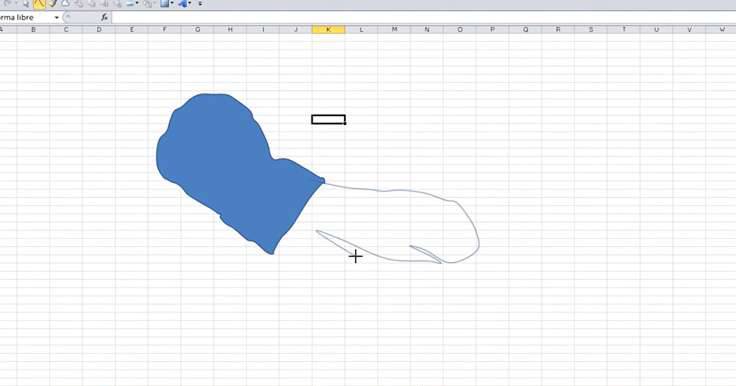Select the highlighted column K header
736x386 pixels.
[329, 30]
